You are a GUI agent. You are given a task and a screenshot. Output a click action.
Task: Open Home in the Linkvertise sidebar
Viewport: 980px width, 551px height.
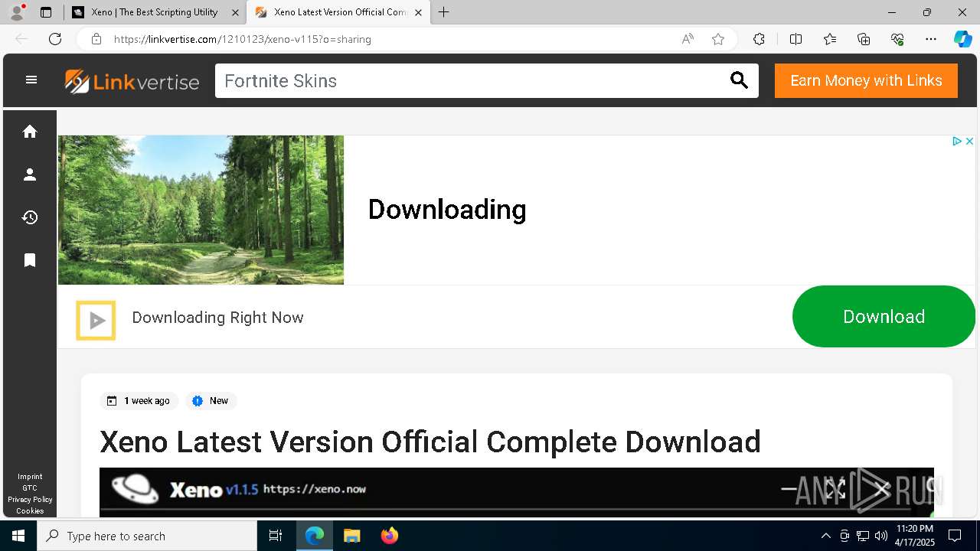(x=30, y=132)
